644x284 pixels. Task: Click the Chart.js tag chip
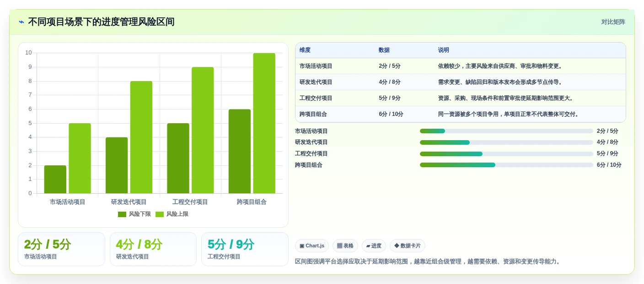coord(312,246)
